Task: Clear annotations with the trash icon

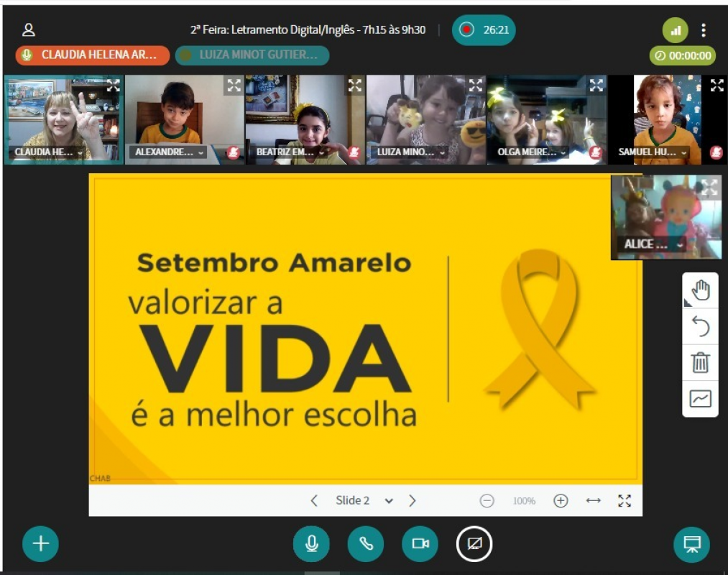Action: click(700, 362)
